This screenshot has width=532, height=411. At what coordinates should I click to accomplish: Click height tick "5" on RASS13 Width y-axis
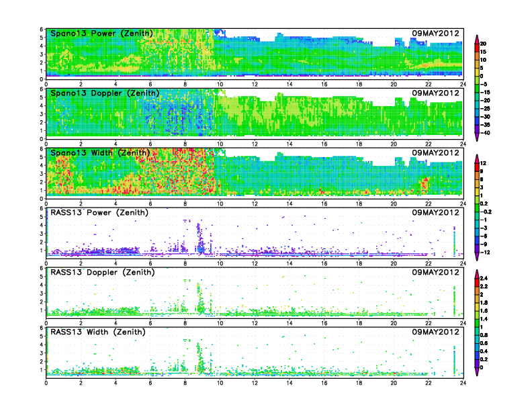42,336
